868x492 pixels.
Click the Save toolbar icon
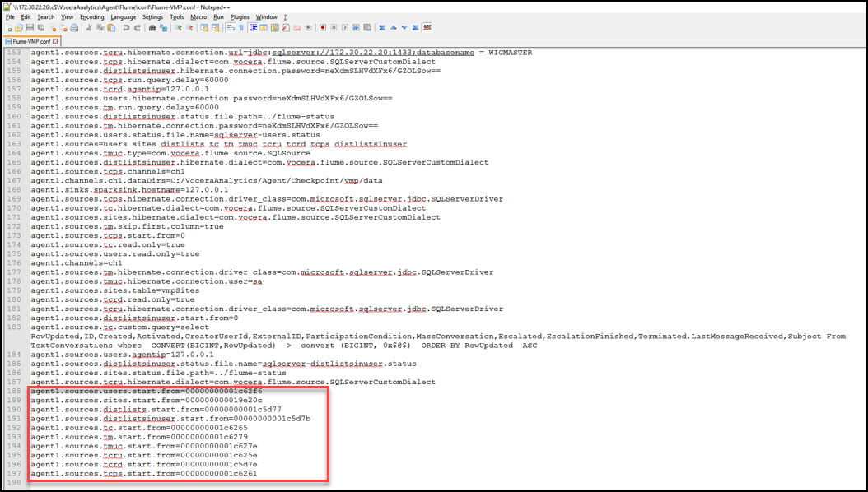pos(30,28)
